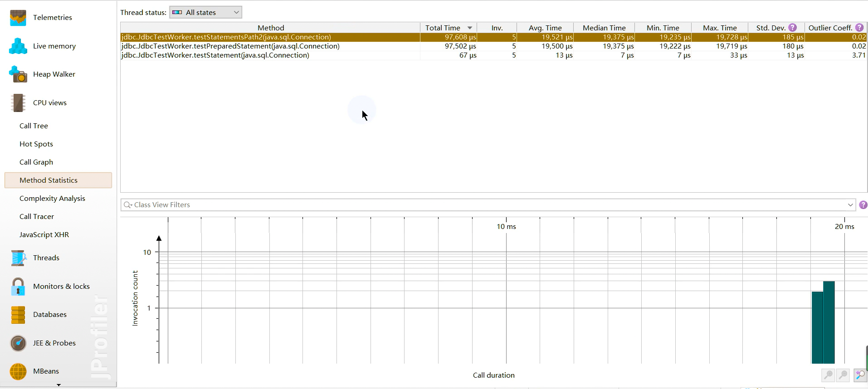The width and height of the screenshot is (868, 389).
Task: Open the Call Tracer view
Action: coord(37,217)
